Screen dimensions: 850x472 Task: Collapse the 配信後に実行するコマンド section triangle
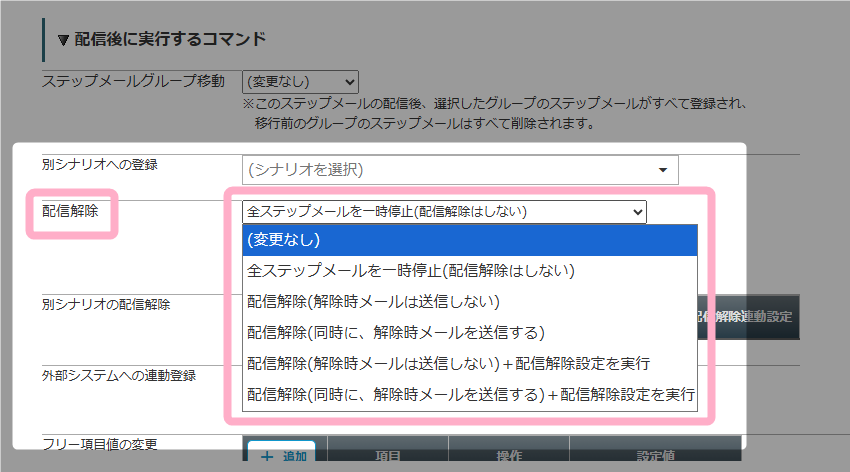[63, 40]
